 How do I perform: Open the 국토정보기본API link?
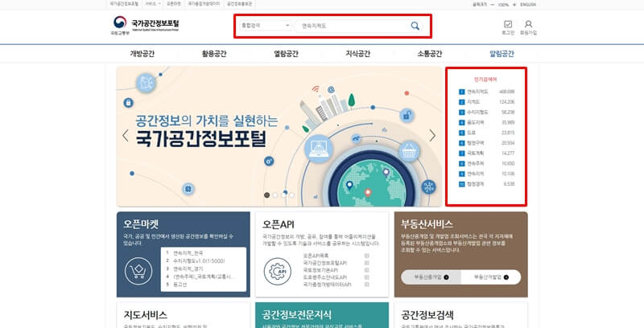[320, 270]
